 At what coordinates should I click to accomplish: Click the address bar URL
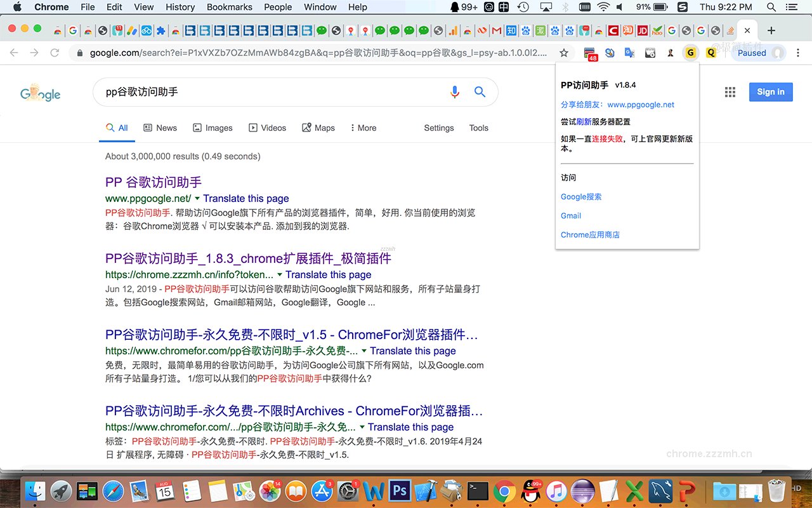pos(318,53)
